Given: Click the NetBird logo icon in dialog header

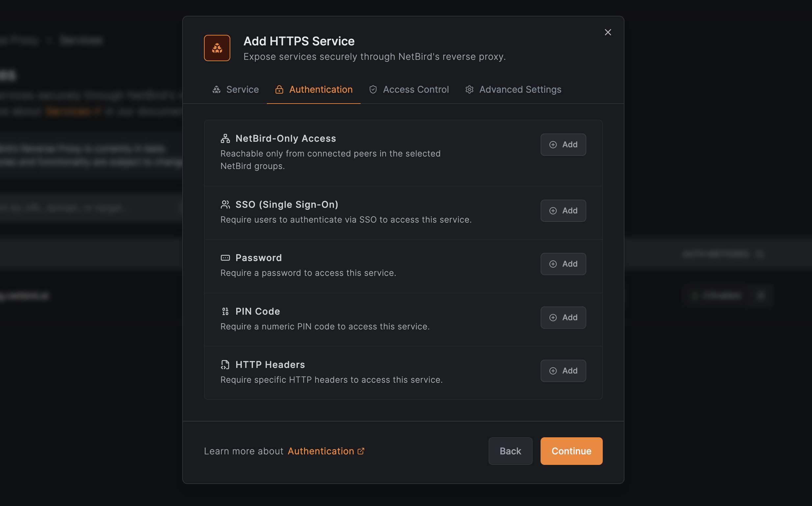Looking at the screenshot, I should point(217,48).
